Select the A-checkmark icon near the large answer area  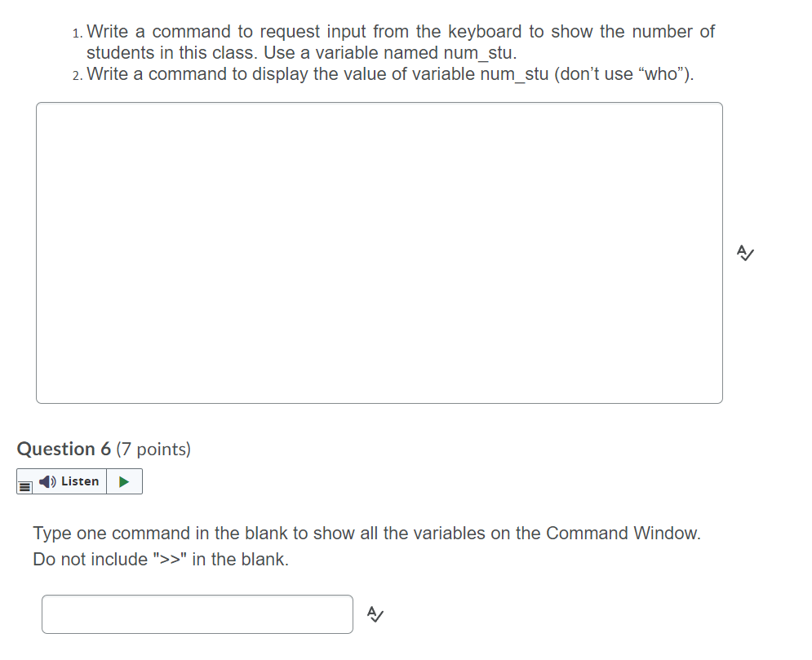pyautogui.click(x=744, y=253)
